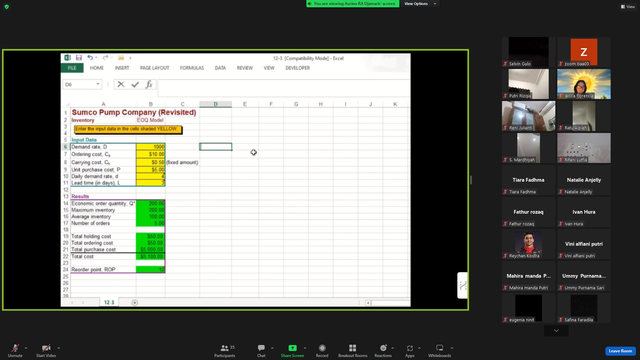The width and height of the screenshot is (640, 360).
Task: Select the Demand rate yellow cell 1000
Action: [151, 147]
